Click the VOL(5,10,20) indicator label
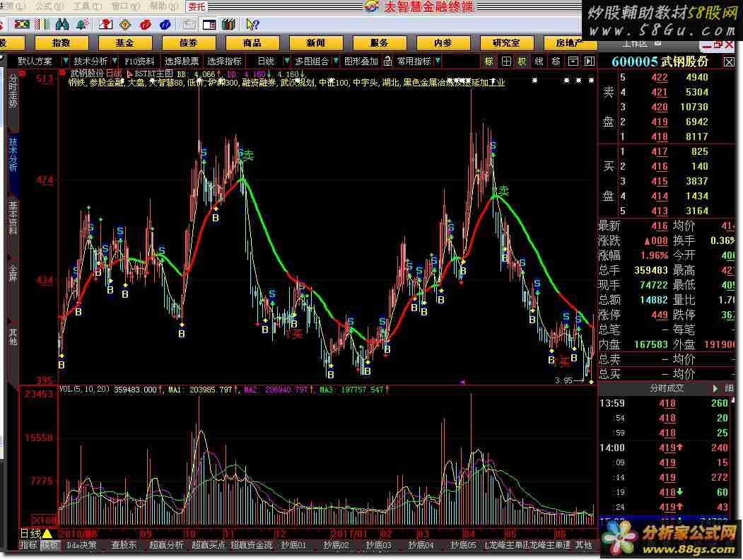Screen dimensions: 743x560 pos(84,390)
